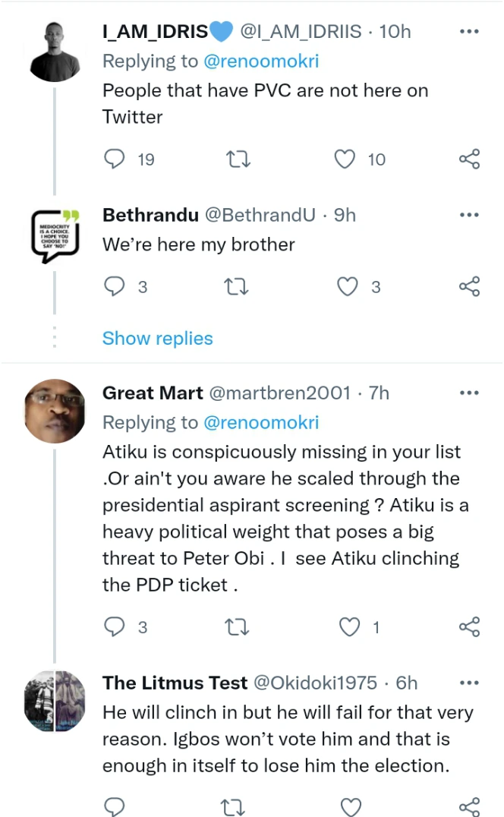Open more options on I_AM_IDRIS's tweet

click(470, 31)
